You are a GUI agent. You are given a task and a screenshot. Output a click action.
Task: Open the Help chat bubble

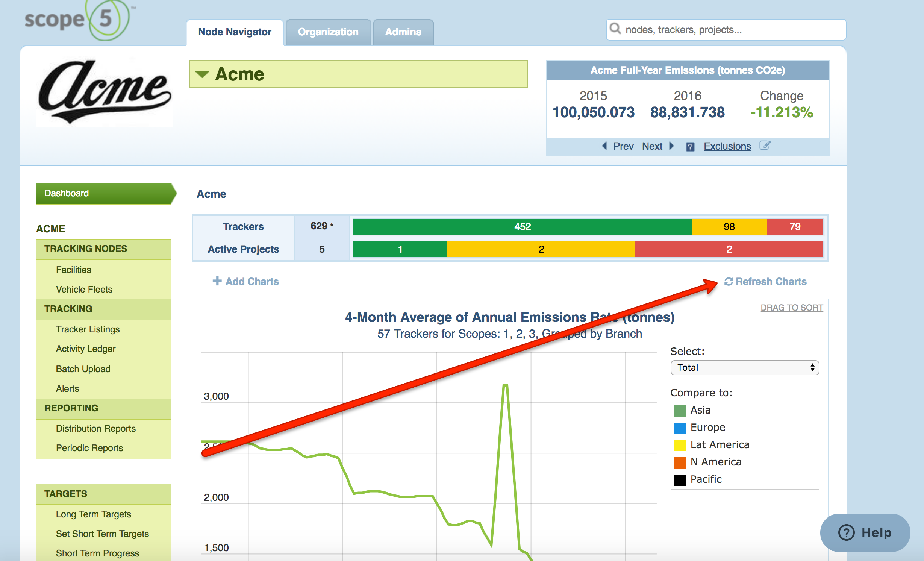tap(865, 532)
